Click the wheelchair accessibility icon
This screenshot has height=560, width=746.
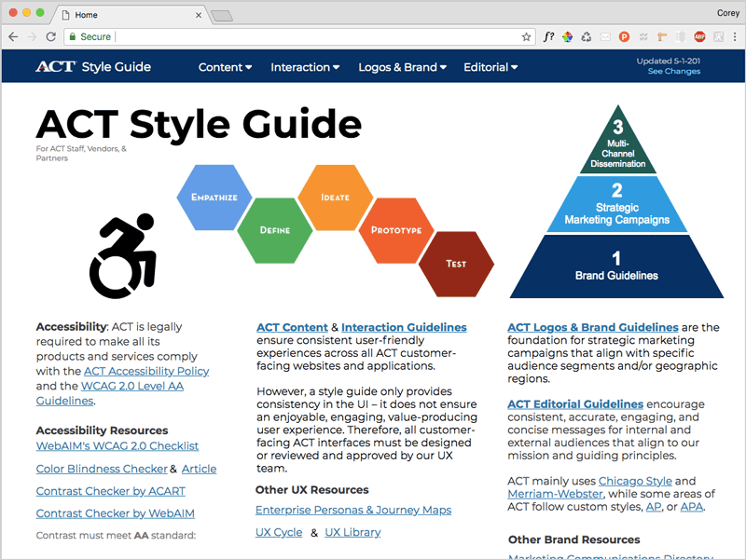tap(123, 255)
